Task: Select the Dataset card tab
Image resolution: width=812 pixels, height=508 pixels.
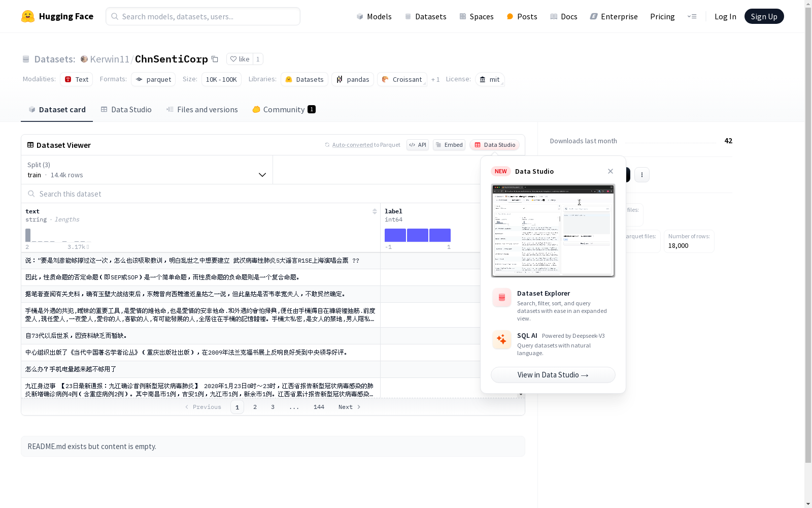Action: pos(57,109)
